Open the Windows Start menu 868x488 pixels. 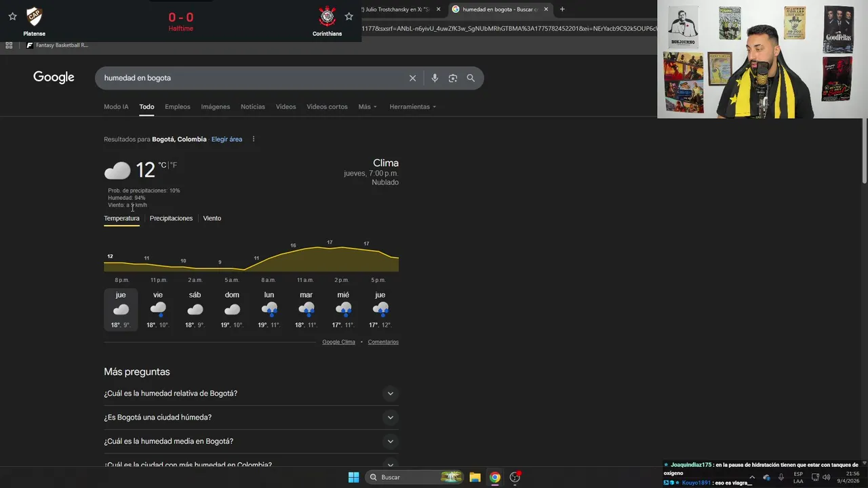coord(353,477)
